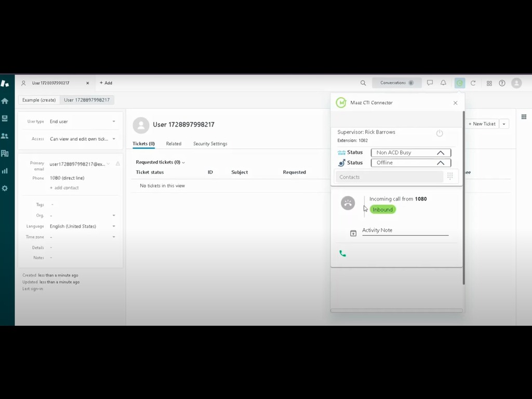The height and width of the screenshot is (399, 532).
Task: Click the add contact link
Action: pyautogui.click(x=64, y=188)
